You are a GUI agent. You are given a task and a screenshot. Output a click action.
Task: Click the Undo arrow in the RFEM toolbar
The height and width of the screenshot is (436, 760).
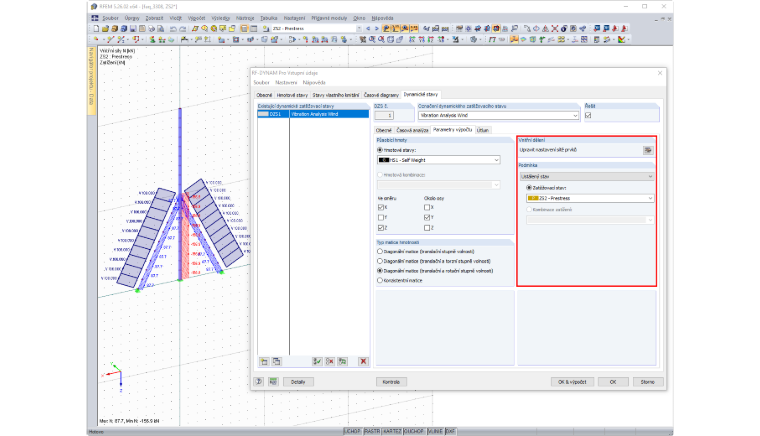click(173, 29)
